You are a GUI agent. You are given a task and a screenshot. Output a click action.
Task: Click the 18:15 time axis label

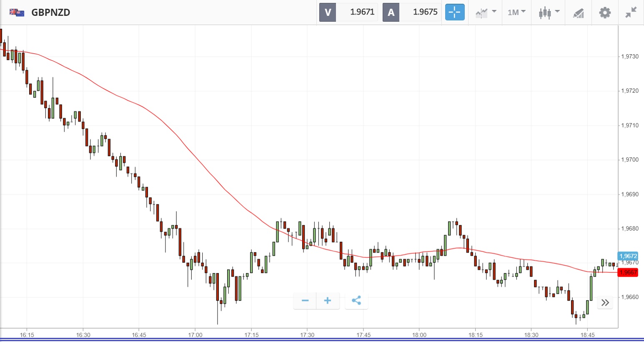(476, 335)
